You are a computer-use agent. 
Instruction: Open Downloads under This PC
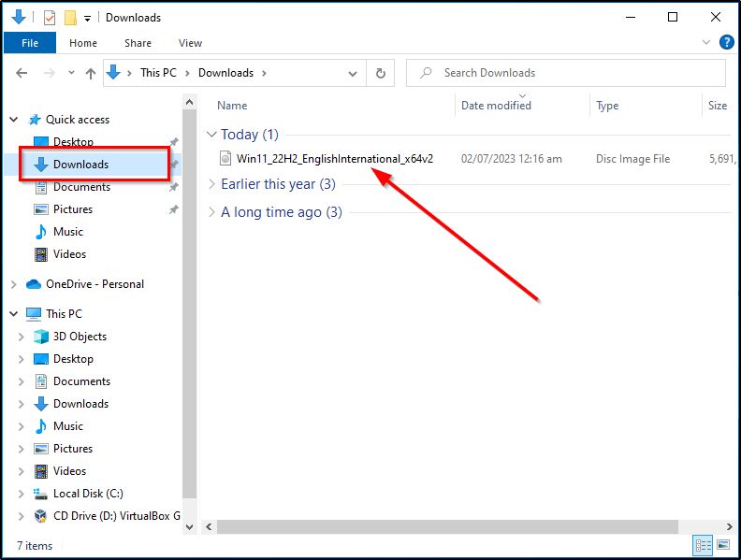pyautogui.click(x=80, y=404)
